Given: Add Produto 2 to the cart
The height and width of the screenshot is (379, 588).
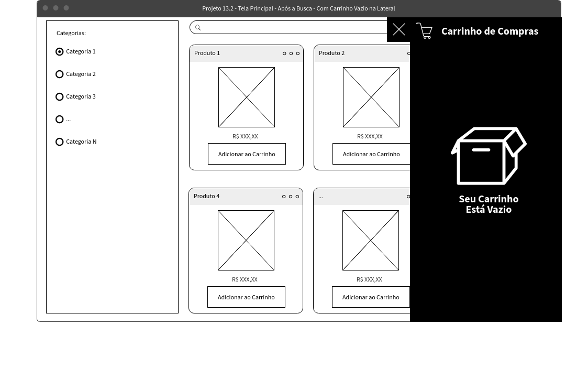Looking at the screenshot, I should tap(371, 154).
